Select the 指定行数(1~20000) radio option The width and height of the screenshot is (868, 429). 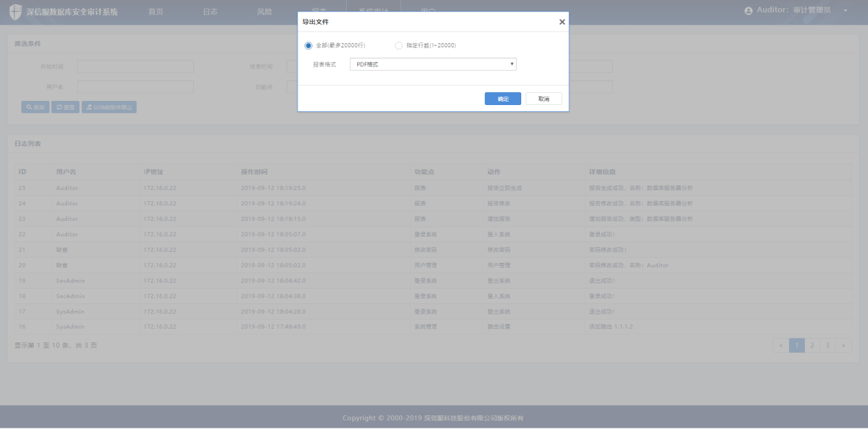[x=399, y=45]
